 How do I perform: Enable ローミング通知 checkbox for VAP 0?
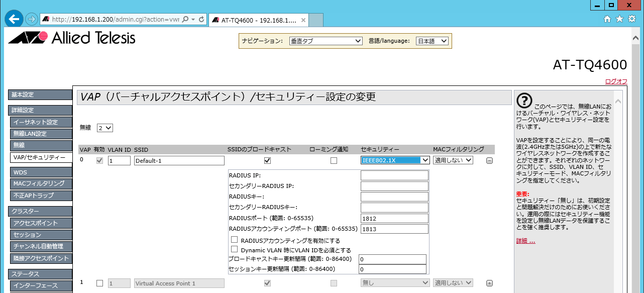[x=334, y=160]
